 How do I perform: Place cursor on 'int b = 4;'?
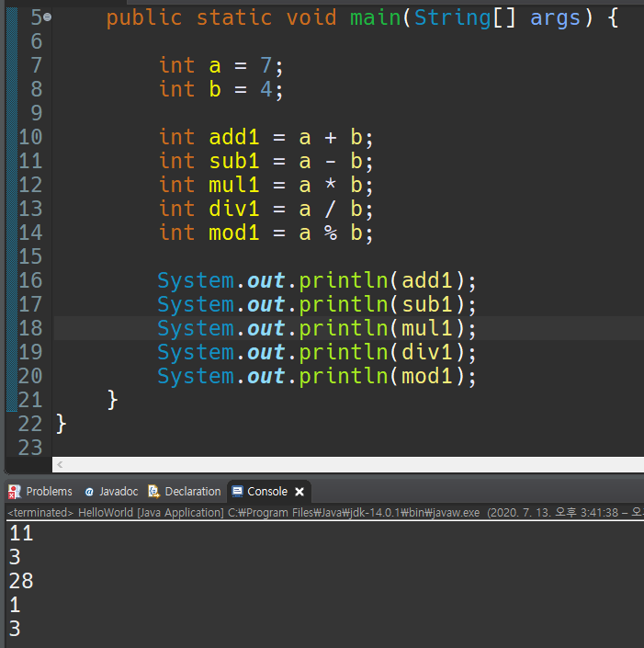221,90
